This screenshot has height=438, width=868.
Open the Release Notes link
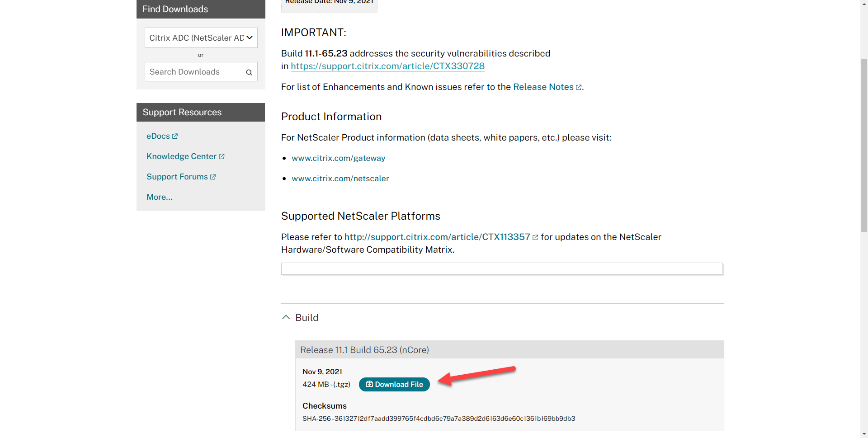point(543,87)
